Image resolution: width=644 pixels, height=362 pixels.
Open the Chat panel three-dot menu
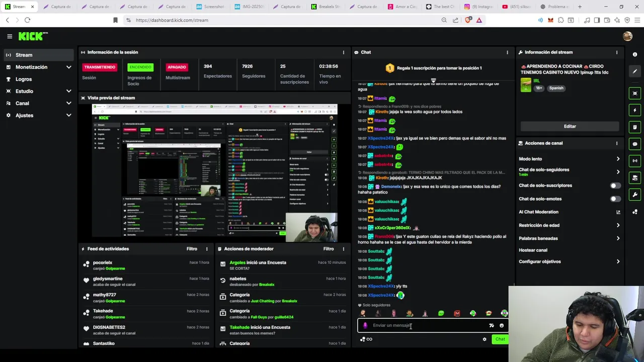point(507,52)
